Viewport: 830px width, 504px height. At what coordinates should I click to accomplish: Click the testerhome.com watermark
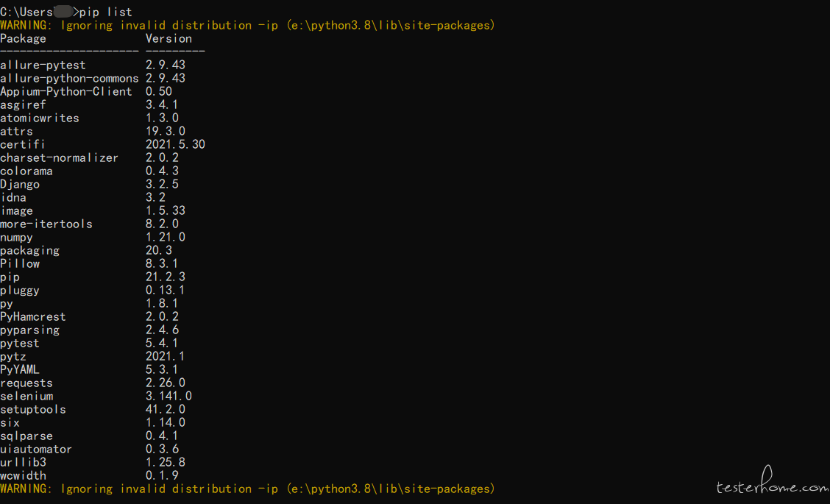[773, 480]
